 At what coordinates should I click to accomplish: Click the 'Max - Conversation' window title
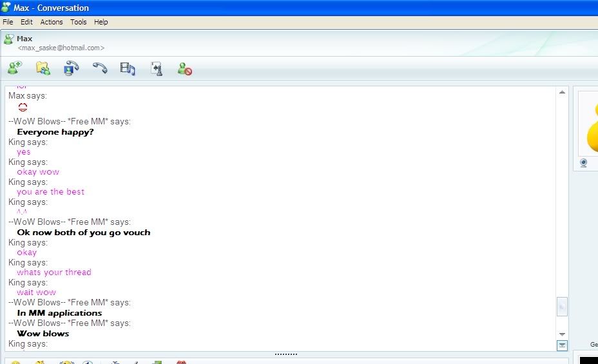51,8
